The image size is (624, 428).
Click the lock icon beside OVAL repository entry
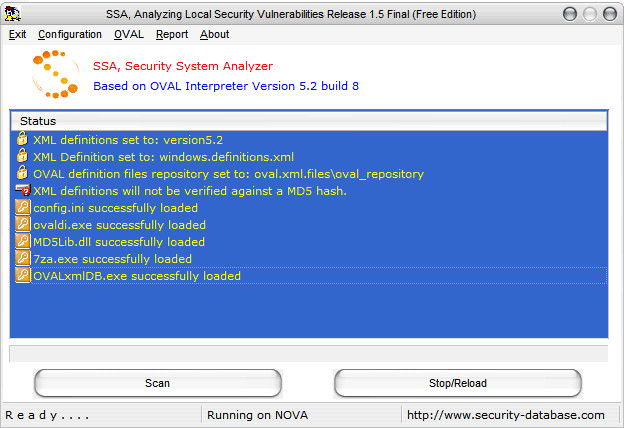(x=22, y=173)
